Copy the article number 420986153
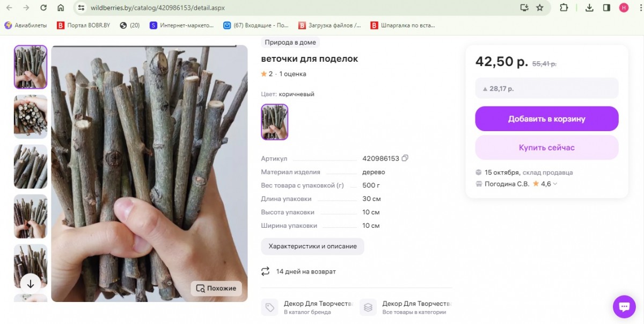Viewport: 644px width, 324px height. (405, 159)
